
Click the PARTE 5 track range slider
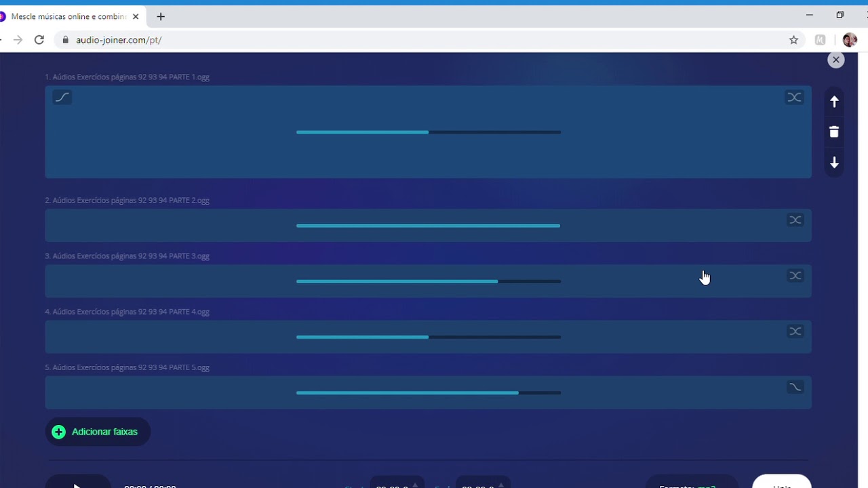[429, 392]
